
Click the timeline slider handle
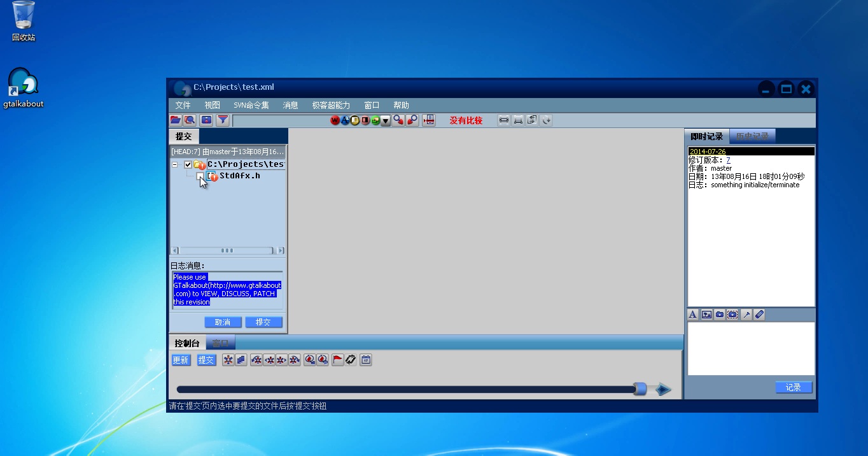[x=640, y=389]
